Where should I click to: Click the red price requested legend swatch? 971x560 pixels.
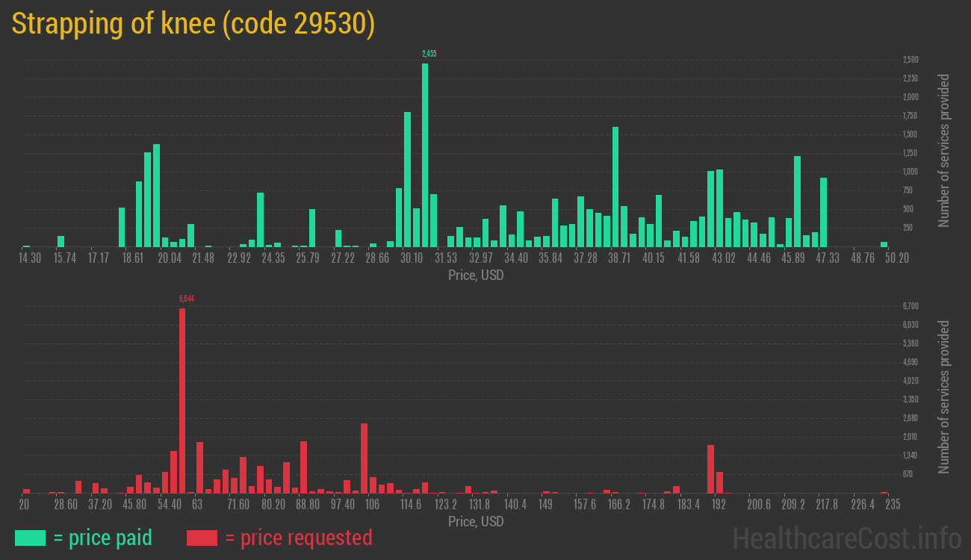(x=202, y=538)
